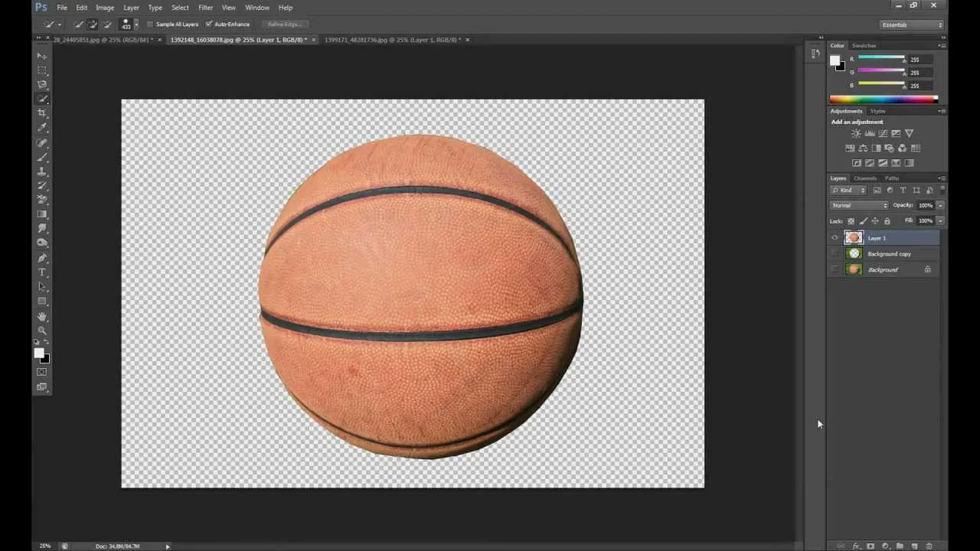Open the Opacity dropdown arrow
The width and height of the screenshot is (980, 551).
coord(939,205)
